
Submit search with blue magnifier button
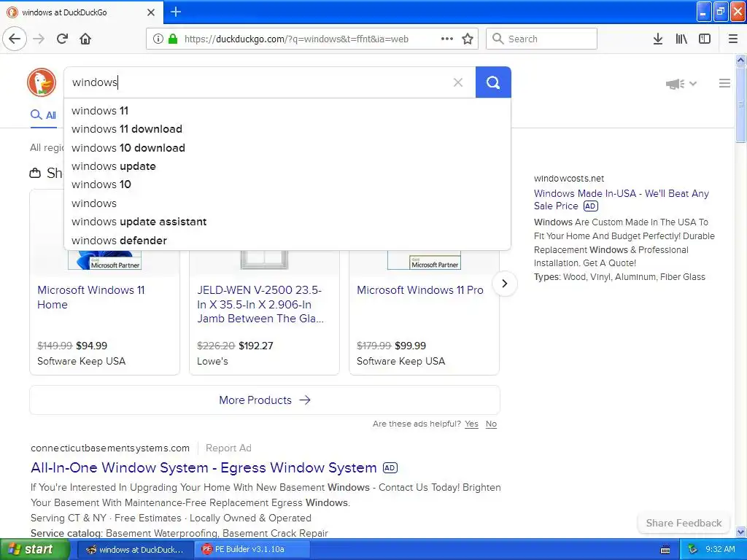tap(493, 82)
